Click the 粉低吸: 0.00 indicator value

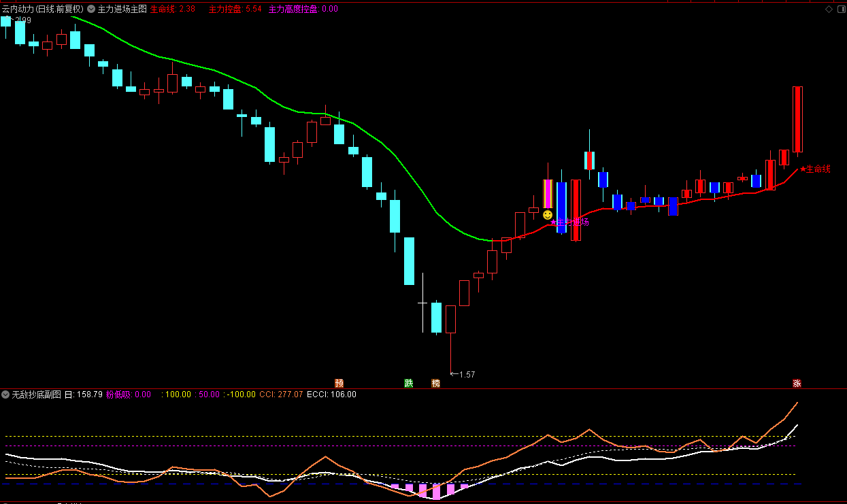(x=129, y=394)
